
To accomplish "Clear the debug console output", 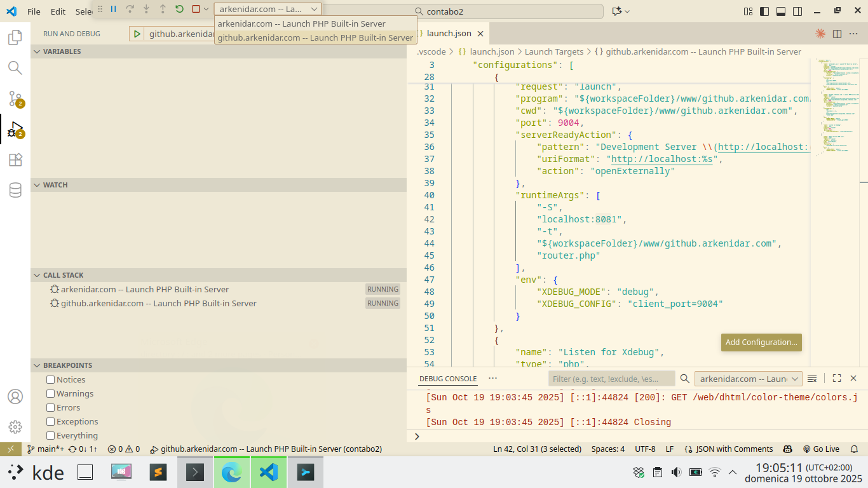I will pyautogui.click(x=812, y=379).
